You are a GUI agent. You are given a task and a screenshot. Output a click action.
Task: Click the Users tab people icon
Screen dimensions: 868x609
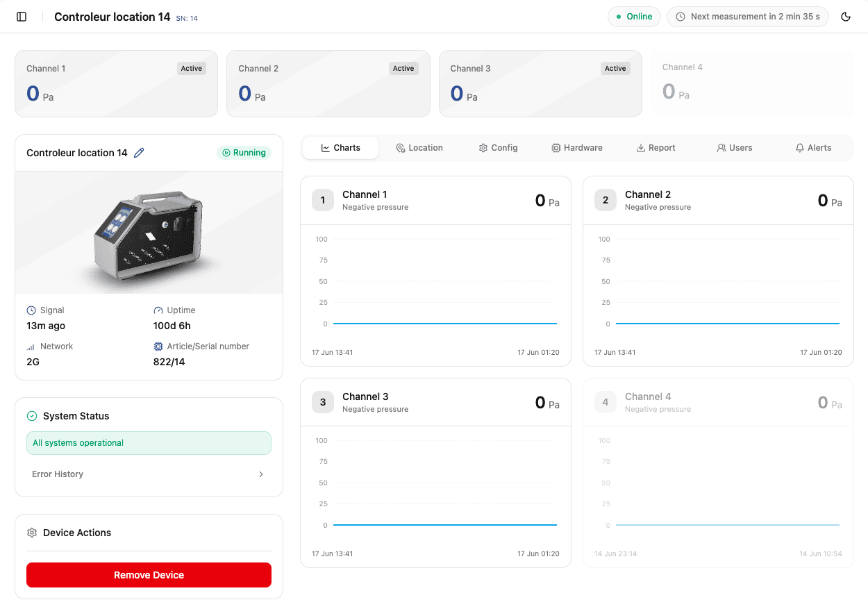721,148
